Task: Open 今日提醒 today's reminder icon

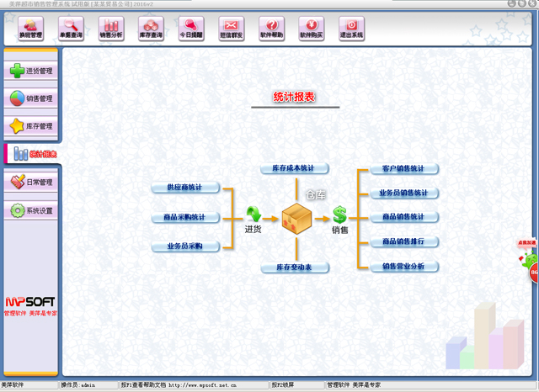Action: point(191,29)
